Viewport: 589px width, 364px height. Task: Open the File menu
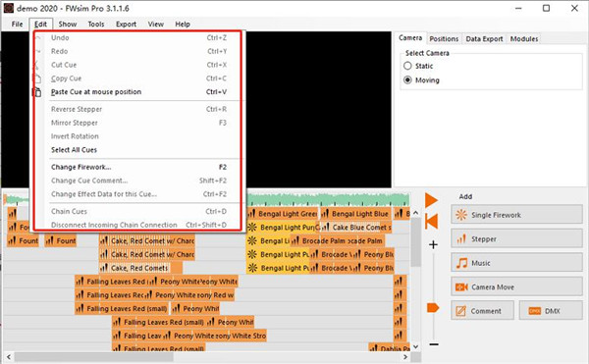(17, 24)
